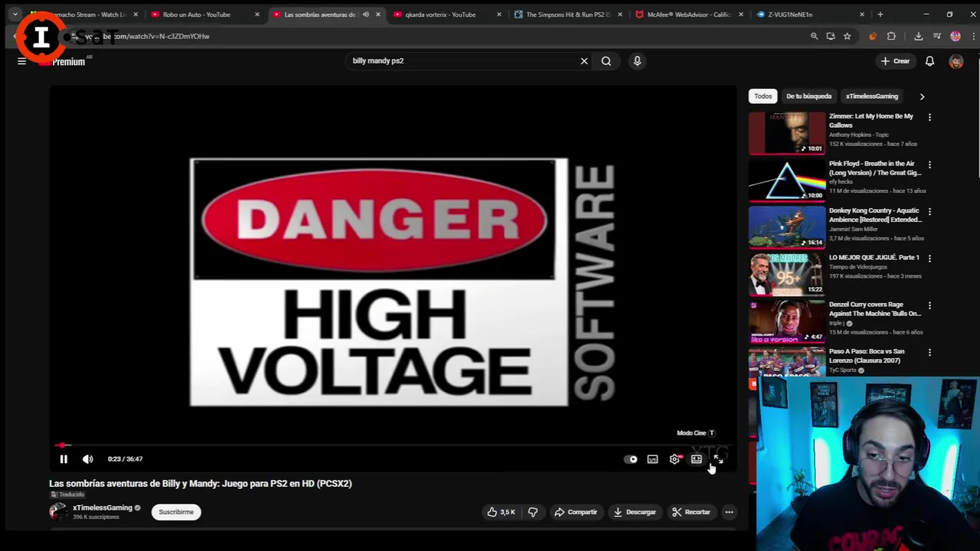Bookmark this page with the star icon
Image resolution: width=980 pixels, height=551 pixels.
point(847,36)
